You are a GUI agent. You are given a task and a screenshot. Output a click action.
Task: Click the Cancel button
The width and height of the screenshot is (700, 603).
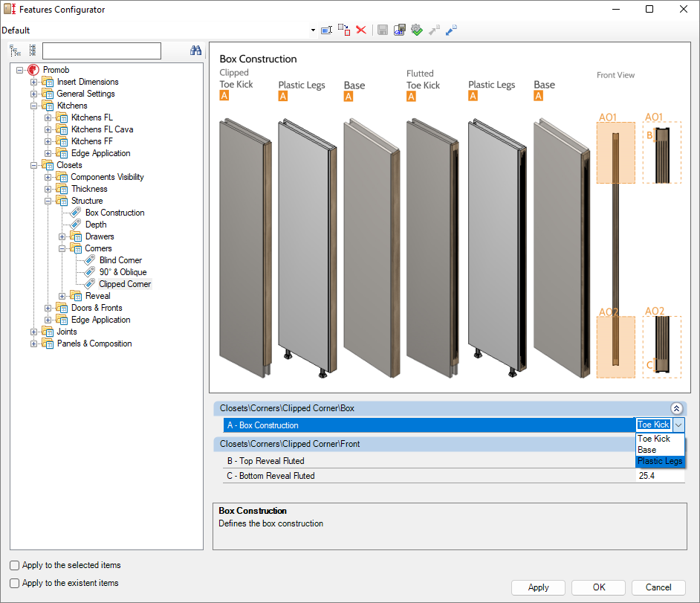coord(658,587)
